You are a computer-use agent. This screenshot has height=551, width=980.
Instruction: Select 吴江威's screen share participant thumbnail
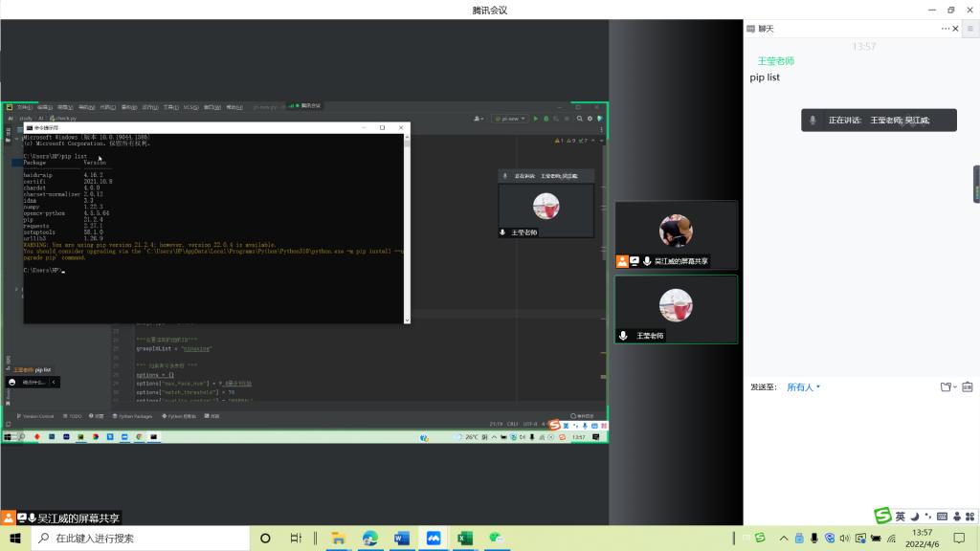pyautogui.click(x=676, y=234)
